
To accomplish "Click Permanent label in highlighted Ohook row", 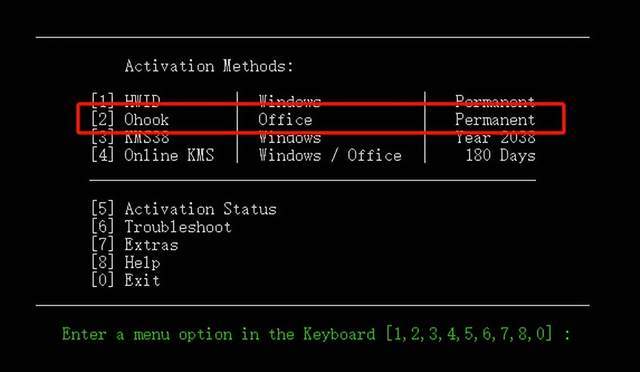I will [495, 120].
